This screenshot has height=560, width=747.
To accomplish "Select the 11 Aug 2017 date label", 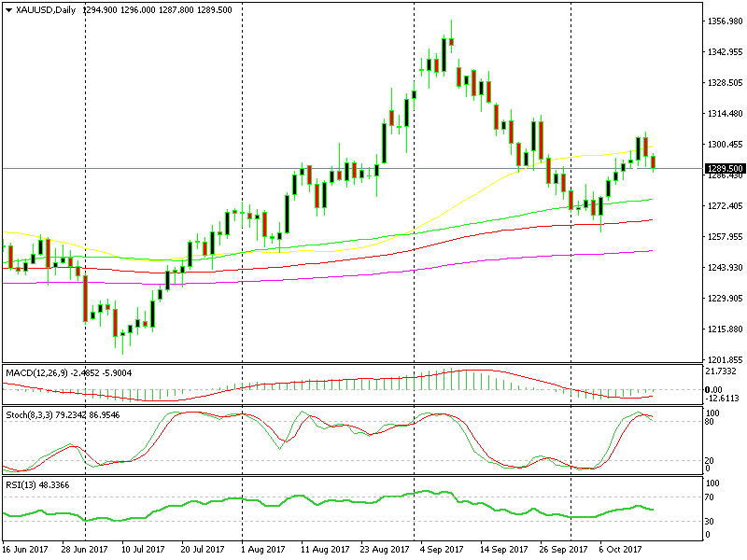I will coord(325,549).
